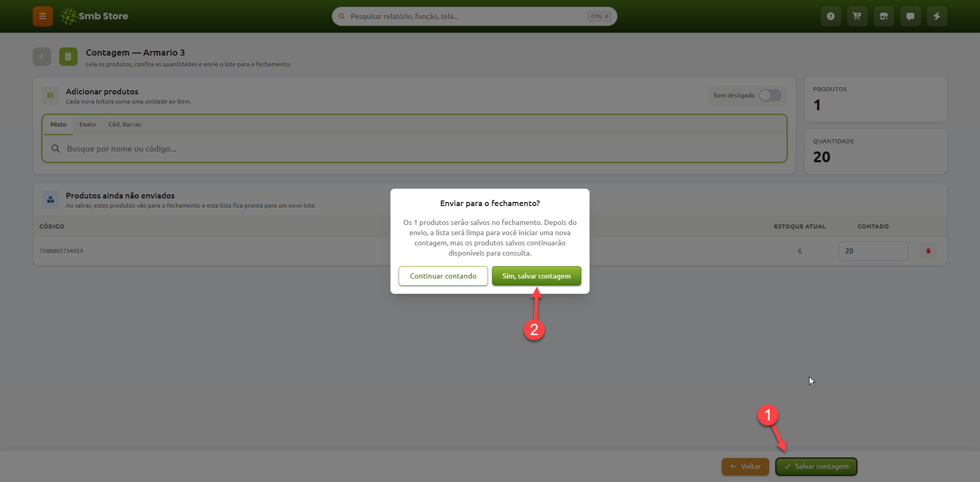Click the Enviar para o fechamento? heading
Screen dimensions: 980x482
pyautogui.click(x=490, y=203)
